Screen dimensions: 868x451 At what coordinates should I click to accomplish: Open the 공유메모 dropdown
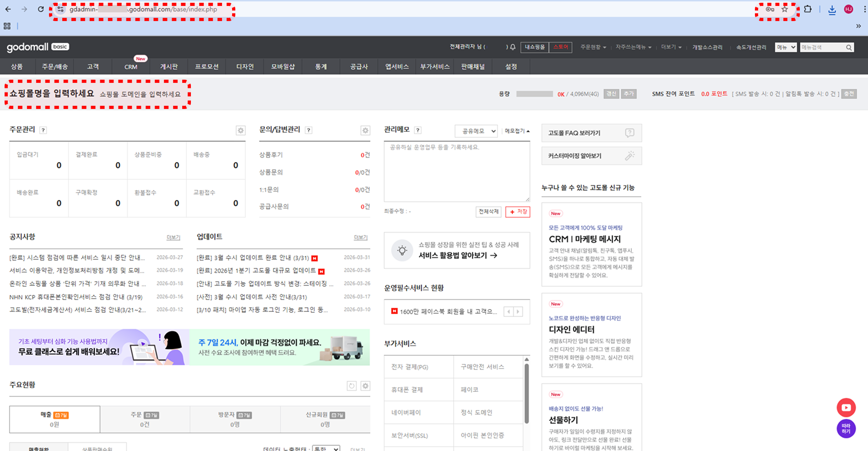point(476,131)
